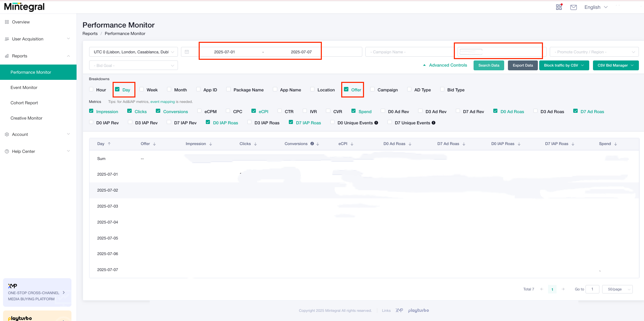Click the Help Center question mark icon
This screenshot has height=321, width=644.
(x=7, y=151)
